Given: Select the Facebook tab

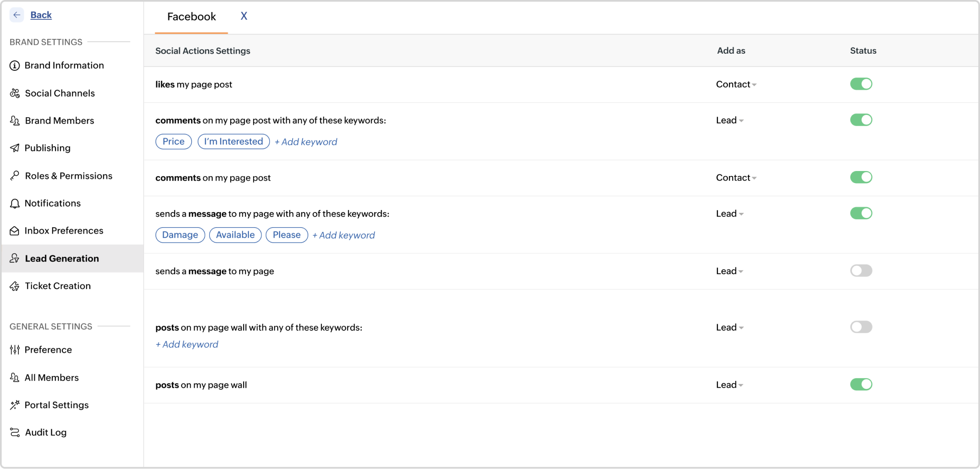Looking at the screenshot, I should (x=192, y=17).
